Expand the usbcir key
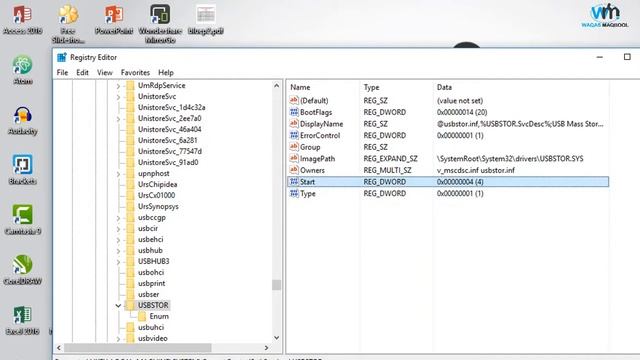The image size is (640, 360). 118,229
